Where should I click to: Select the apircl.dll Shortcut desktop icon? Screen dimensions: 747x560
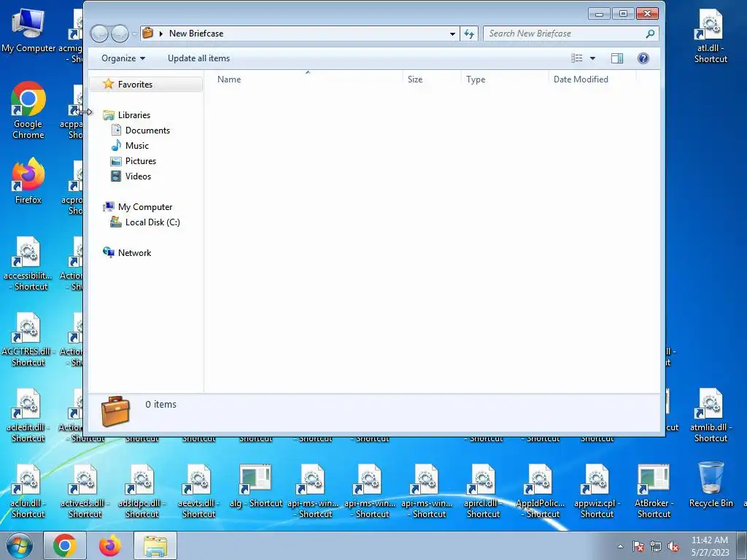(483, 491)
